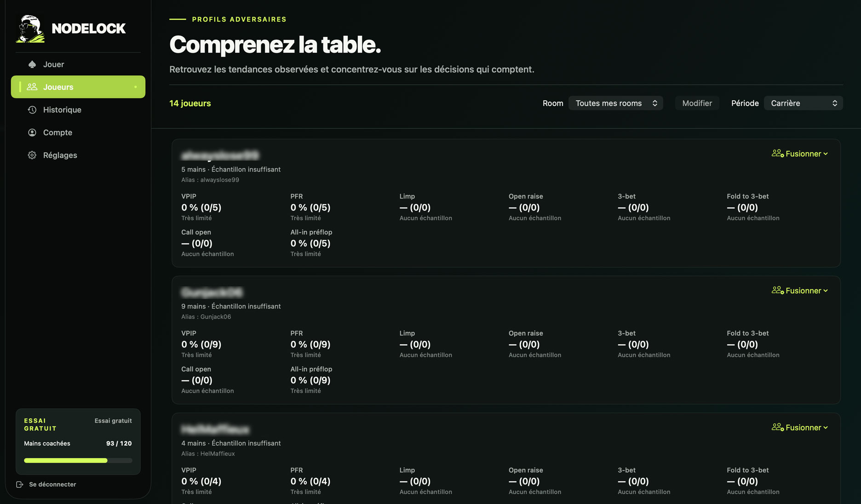861x504 pixels.
Task: Click the '14 joueurs' count
Action: (190, 103)
